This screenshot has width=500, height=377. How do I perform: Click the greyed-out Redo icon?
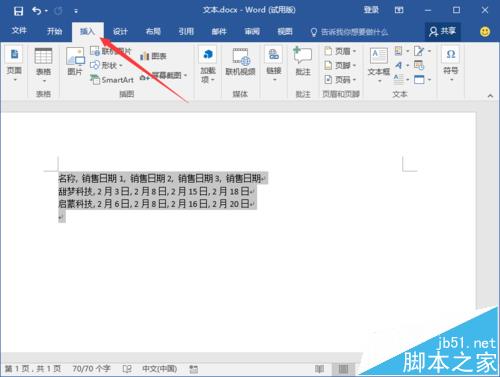58,11
